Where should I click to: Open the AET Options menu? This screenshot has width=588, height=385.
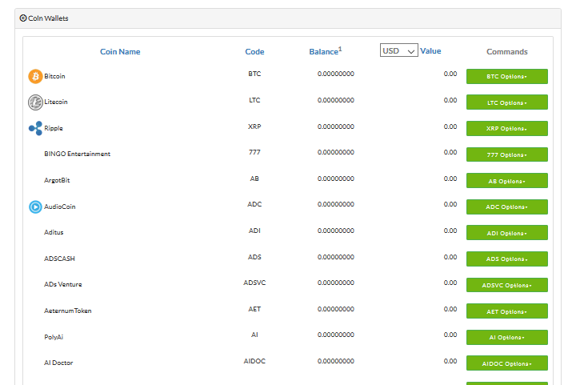(x=506, y=311)
